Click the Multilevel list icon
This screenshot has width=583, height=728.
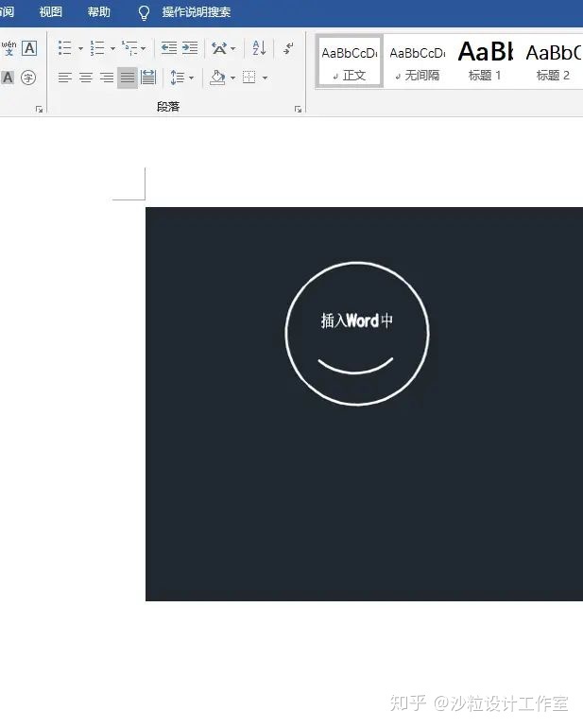point(129,48)
